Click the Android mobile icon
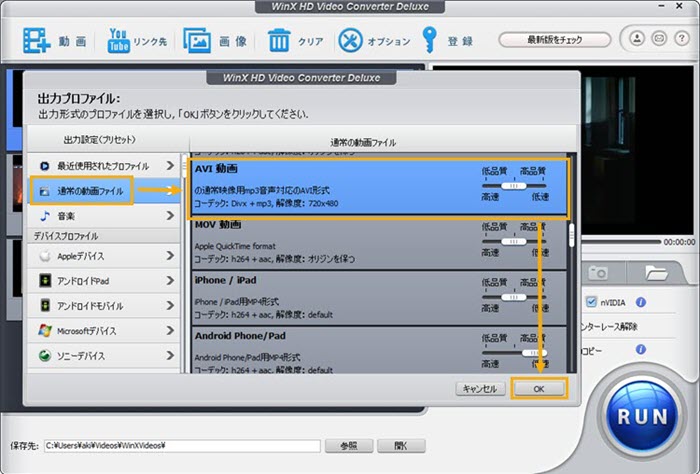The width and height of the screenshot is (700, 474). tap(45, 306)
